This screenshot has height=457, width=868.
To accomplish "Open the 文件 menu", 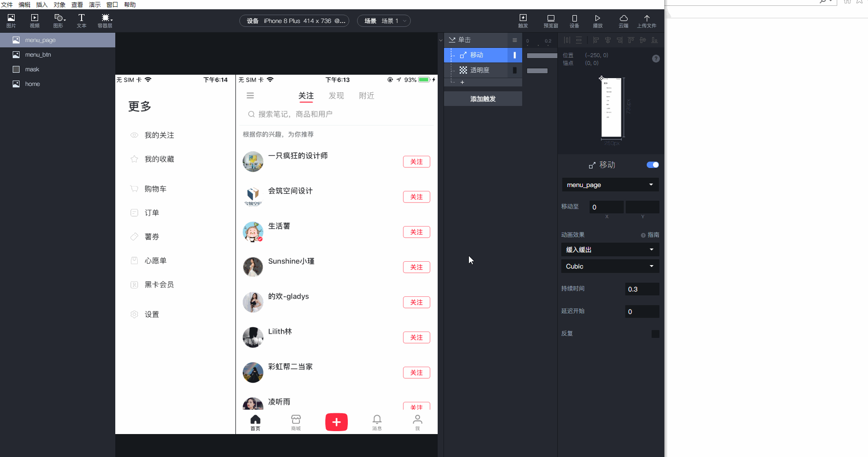I will pos(7,5).
